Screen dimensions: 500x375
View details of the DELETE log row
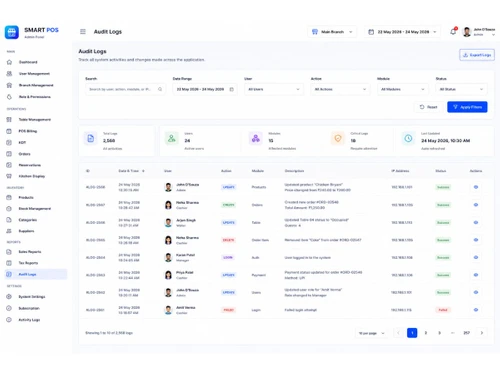476,240
